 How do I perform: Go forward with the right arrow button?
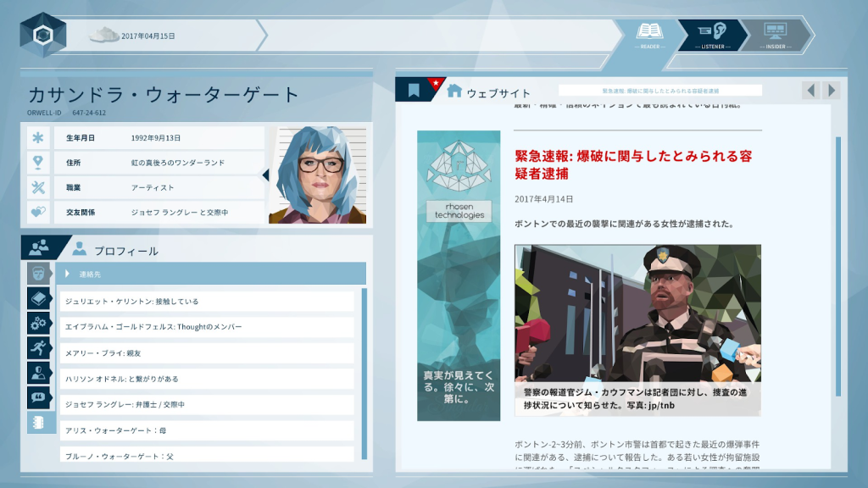tap(832, 91)
